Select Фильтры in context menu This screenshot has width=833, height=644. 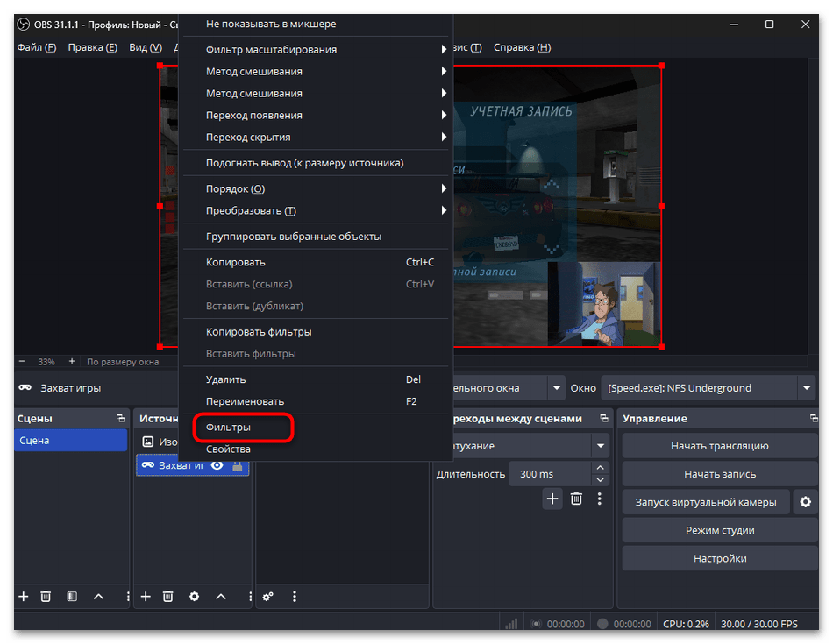coord(316,428)
